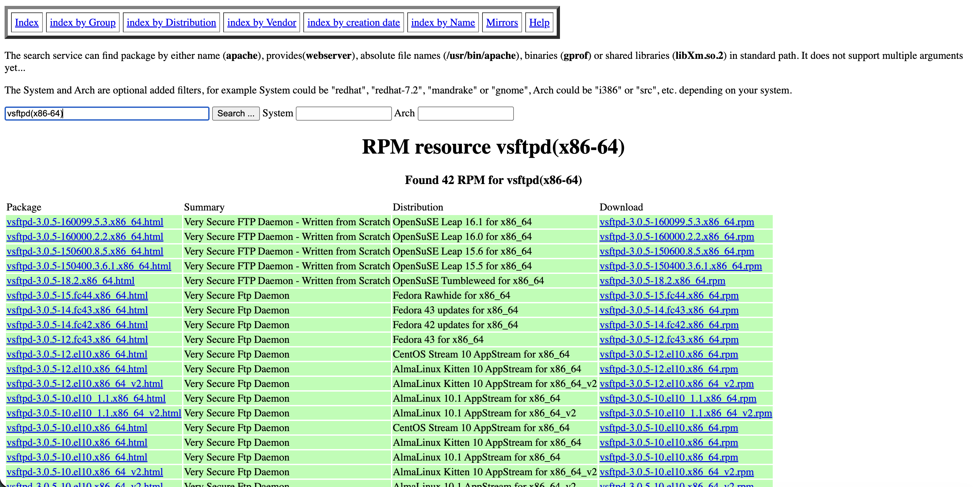Viewport: 980px width, 487px height.
Task: Click the Search ... button
Action: [x=236, y=113]
